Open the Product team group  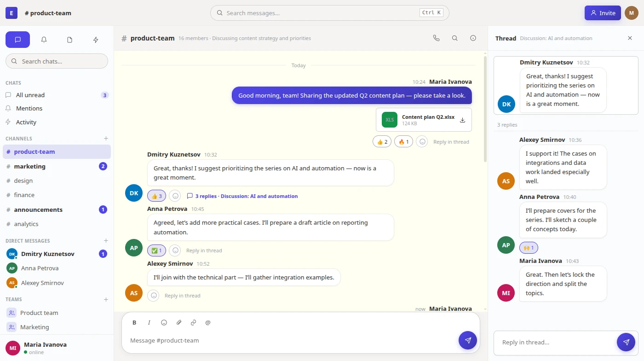57,313
